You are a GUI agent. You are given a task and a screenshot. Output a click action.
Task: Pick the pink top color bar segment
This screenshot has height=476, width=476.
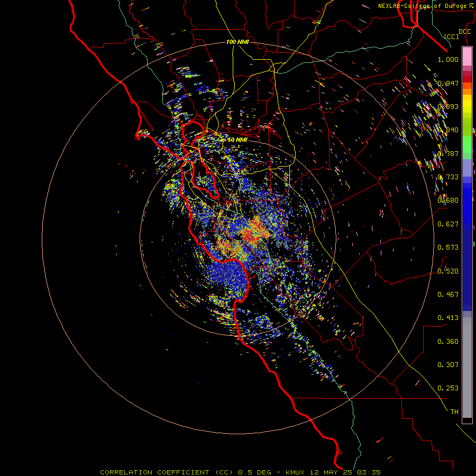(x=467, y=57)
